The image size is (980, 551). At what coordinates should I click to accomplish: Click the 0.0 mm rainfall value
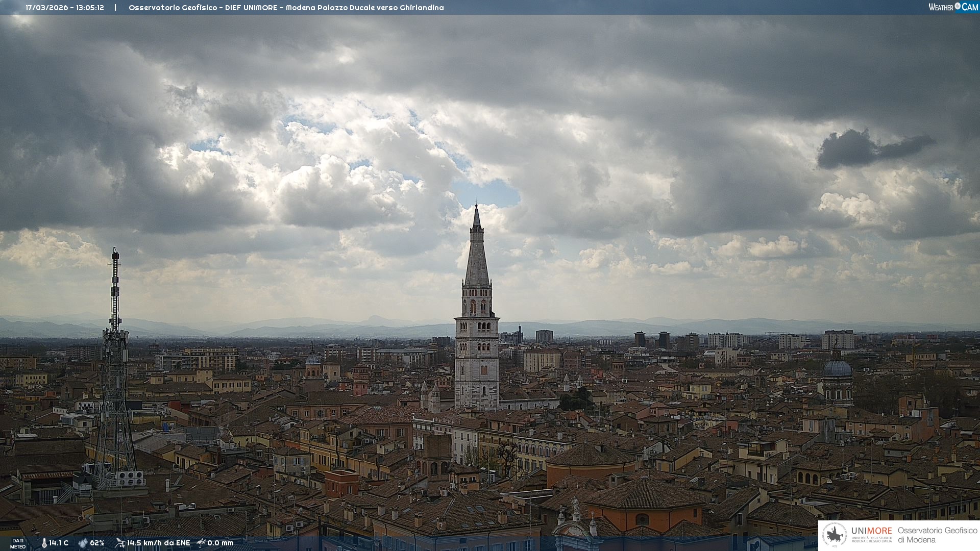[220, 543]
